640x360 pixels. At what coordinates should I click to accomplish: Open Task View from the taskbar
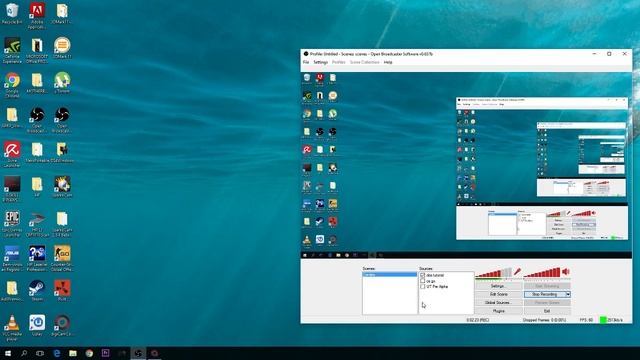click(x=40, y=353)
